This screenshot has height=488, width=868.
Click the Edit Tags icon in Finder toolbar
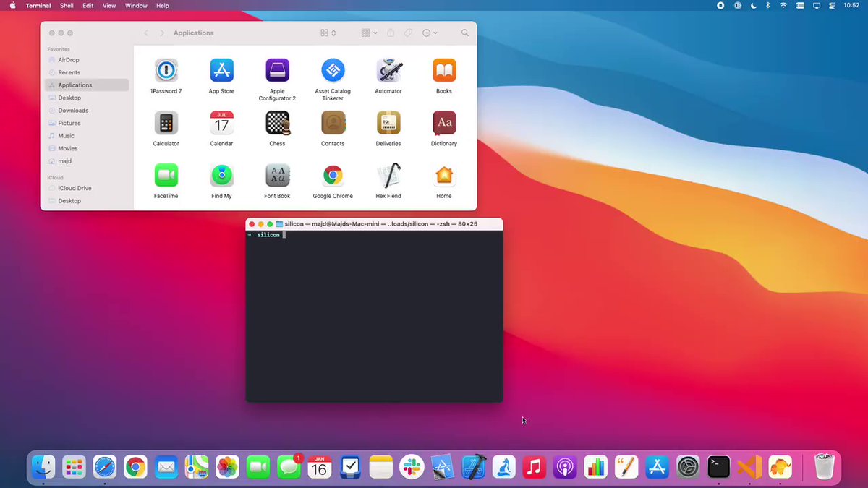tap(408, 33)
